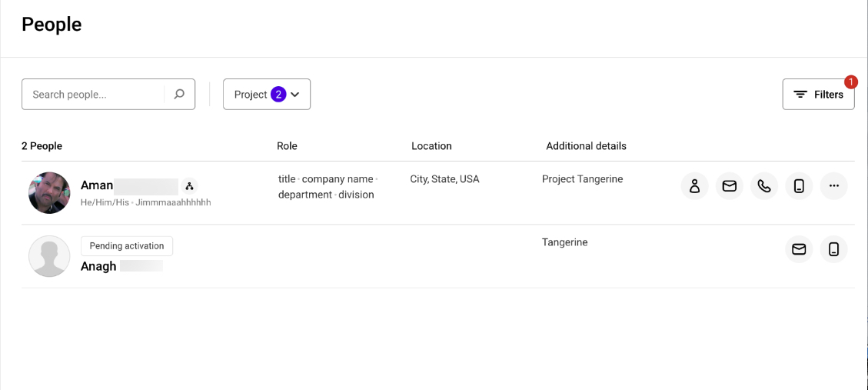Click the mobile device icon in Anagh's row
The height and width of the screenshot is (390, 868).
833,249
